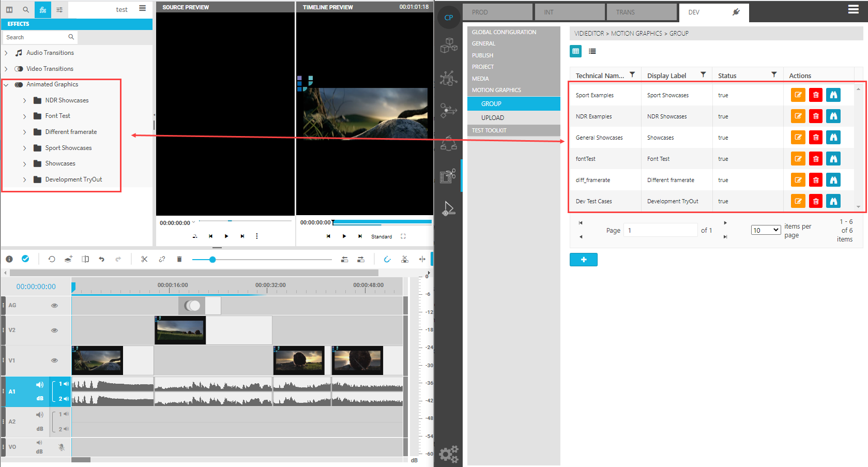This screenshot has width=868, height=467.
Task: Open the items per page dropdown
Action: (x=765, y=230)
